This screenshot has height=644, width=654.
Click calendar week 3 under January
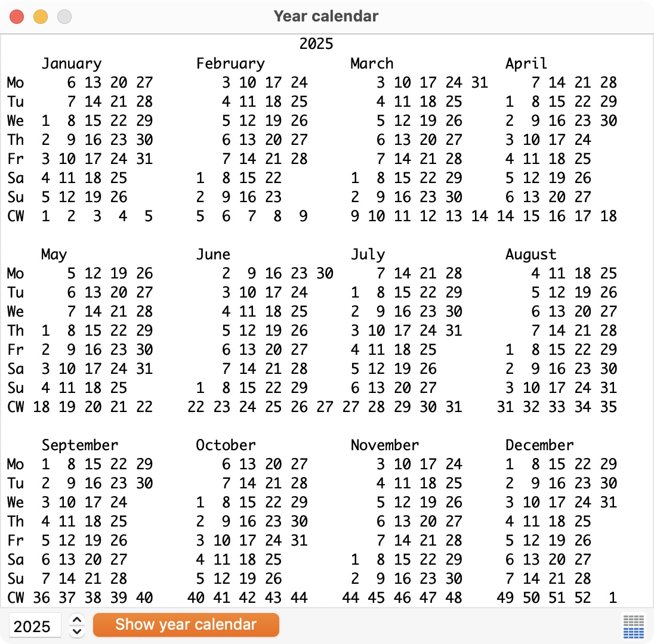coord(97,216)
